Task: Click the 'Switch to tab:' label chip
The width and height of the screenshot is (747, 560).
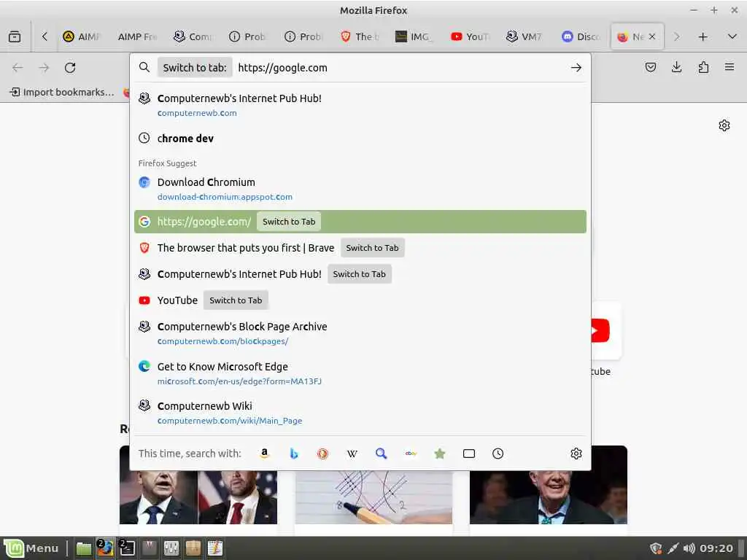Action: [x=194, y=68]
